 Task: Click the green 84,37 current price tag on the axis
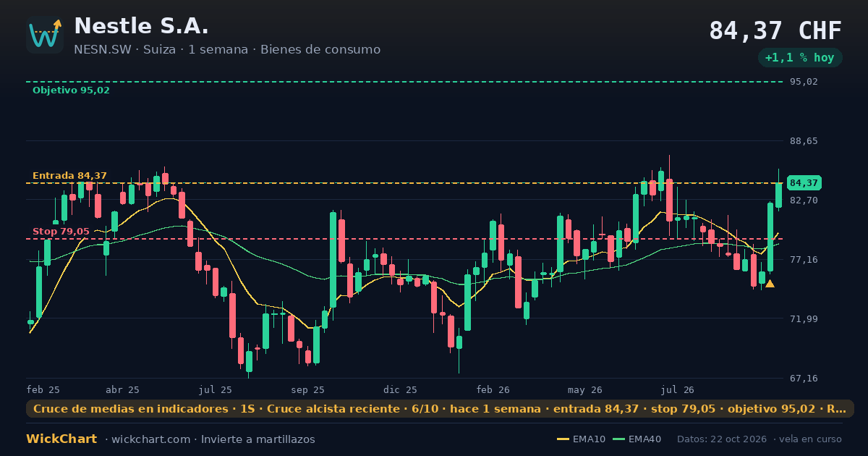click(x=804, y=183)
